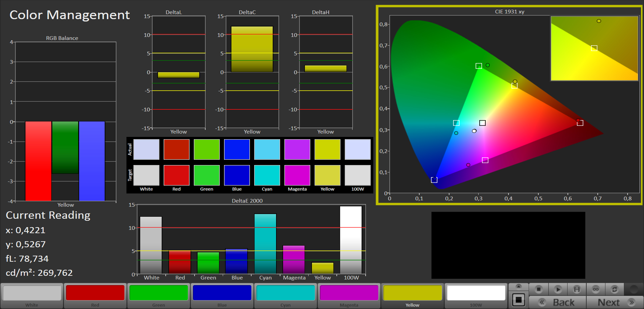Click the double-chevron right icon on Next
The image size is (644, 309).
click(x=632, y=302)
